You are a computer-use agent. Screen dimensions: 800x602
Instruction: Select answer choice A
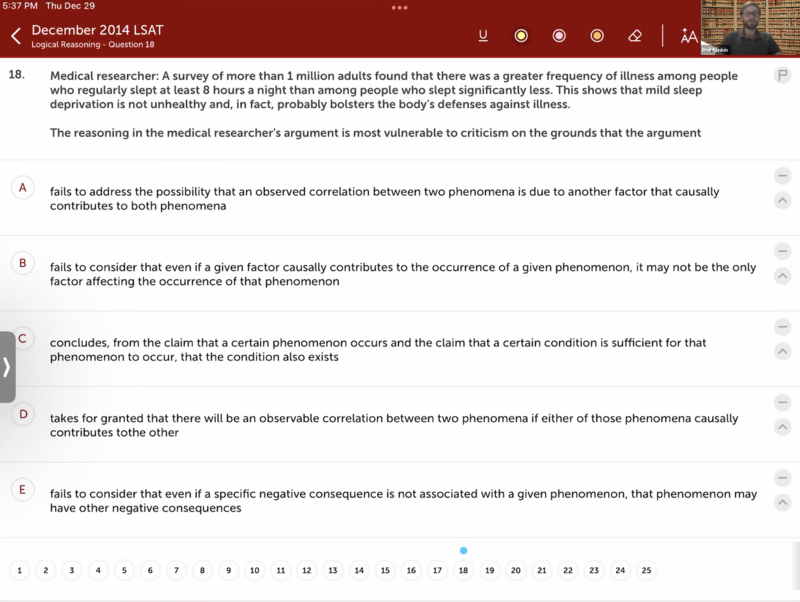22,187
